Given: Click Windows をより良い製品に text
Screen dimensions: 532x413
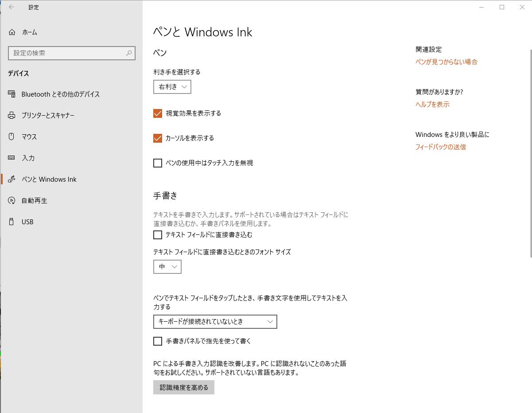Looking at the screenshot, I should tap(452, 135).
